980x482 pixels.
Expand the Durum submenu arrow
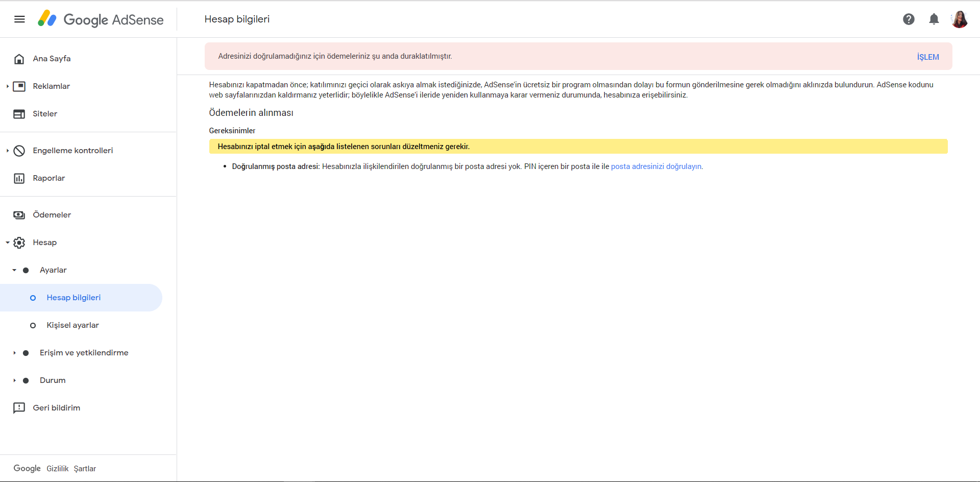(14, 380)
